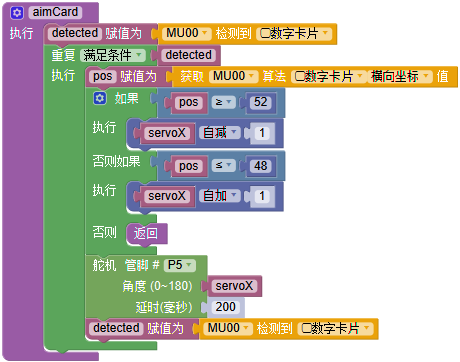Click the 重复 repeat loop label

click(63, 55)
